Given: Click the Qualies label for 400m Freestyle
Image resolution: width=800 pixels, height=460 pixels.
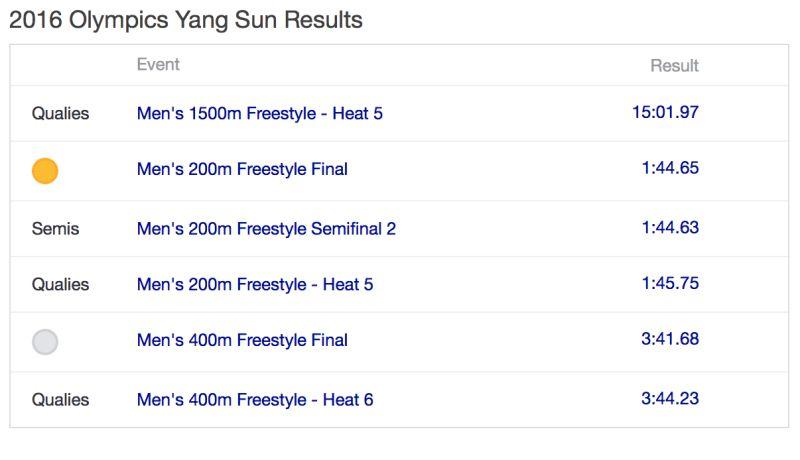Looking at the screenshot, I should tap(60, 400).
